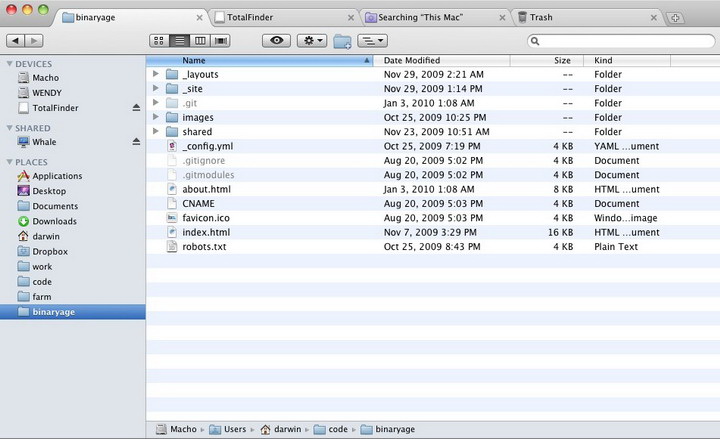Eject the TotalFinder volume
Image resolution: width=720 pixels, height=439 pixels.
[x=136, y=107]
